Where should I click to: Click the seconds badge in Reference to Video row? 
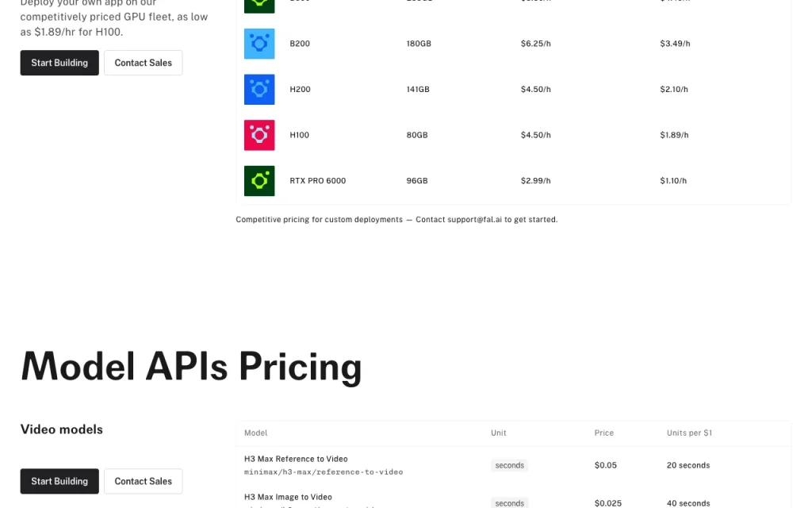(510, 465)
